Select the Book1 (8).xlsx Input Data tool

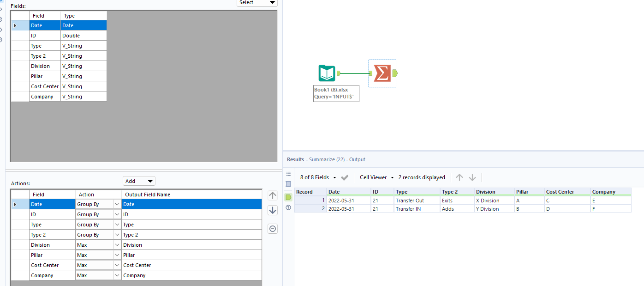pos(327,73)
